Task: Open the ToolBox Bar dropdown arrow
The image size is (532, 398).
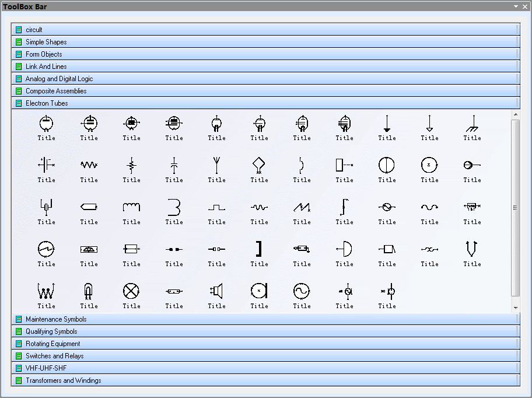Action: coord(516,6)
